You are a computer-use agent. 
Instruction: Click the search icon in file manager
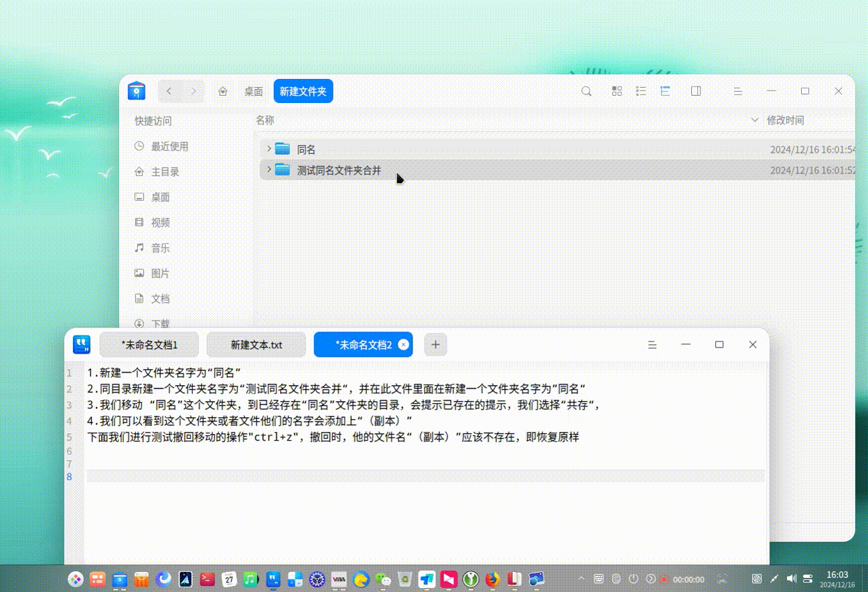tap(586, 91)
